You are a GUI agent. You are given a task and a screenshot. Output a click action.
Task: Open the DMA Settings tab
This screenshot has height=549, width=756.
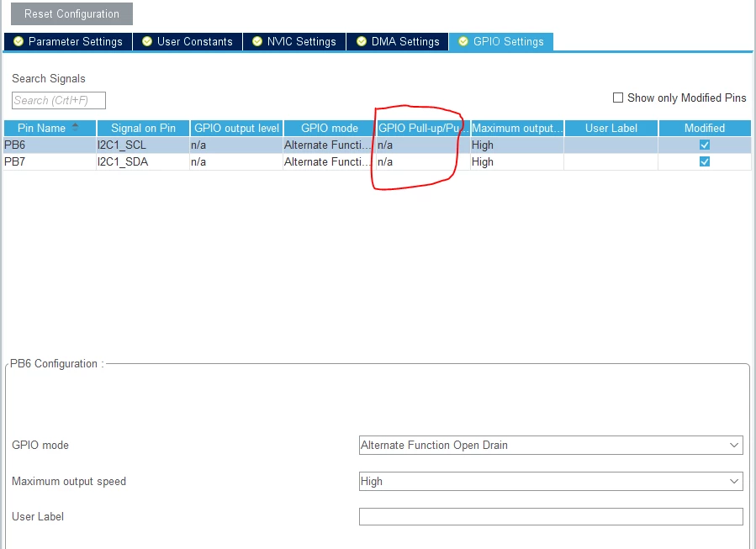(398, 41)
